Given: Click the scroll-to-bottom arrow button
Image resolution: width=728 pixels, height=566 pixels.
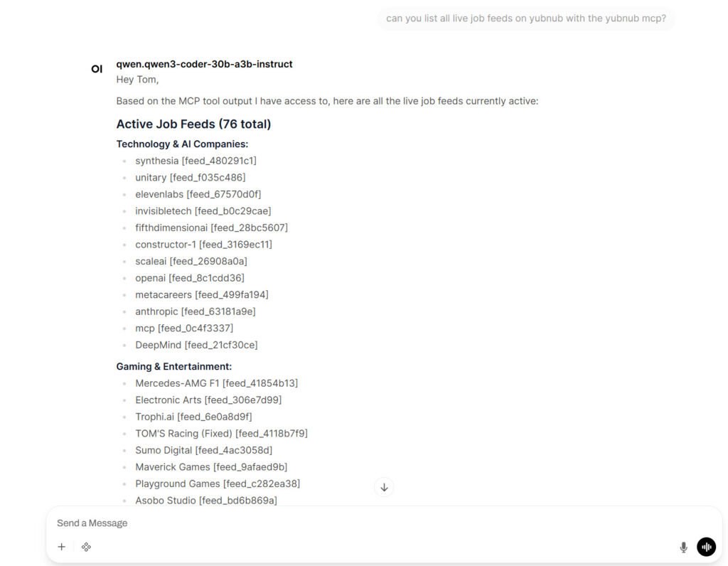Looking at the screenshot, I should (x=384, y=487).
